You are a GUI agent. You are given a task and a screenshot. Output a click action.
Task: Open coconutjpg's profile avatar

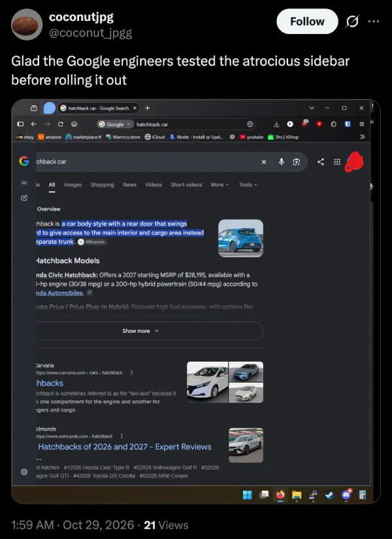point(27,24)
